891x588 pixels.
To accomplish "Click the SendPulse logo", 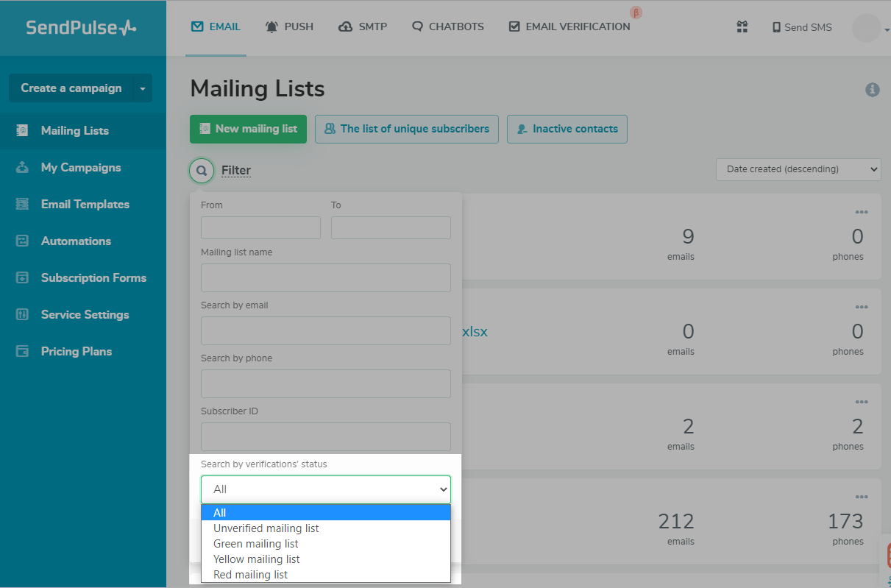I will coord(81,28).
